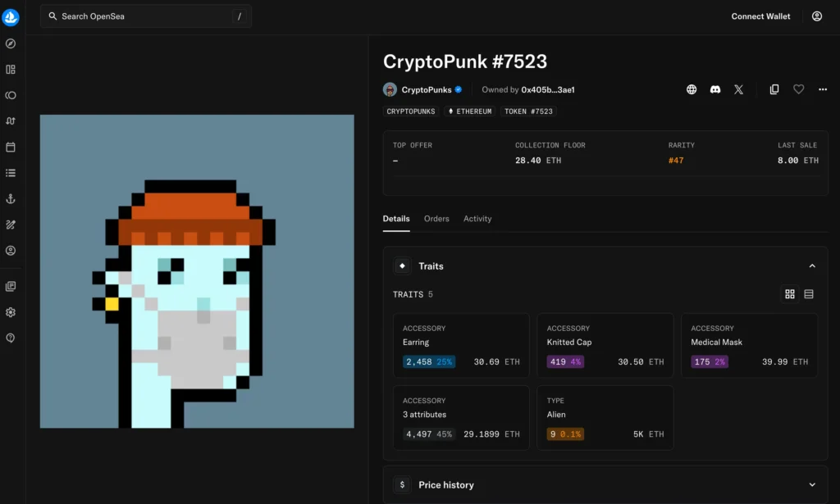Click the Price history dollar icon

pyautogui.click(x=402, y=484)
